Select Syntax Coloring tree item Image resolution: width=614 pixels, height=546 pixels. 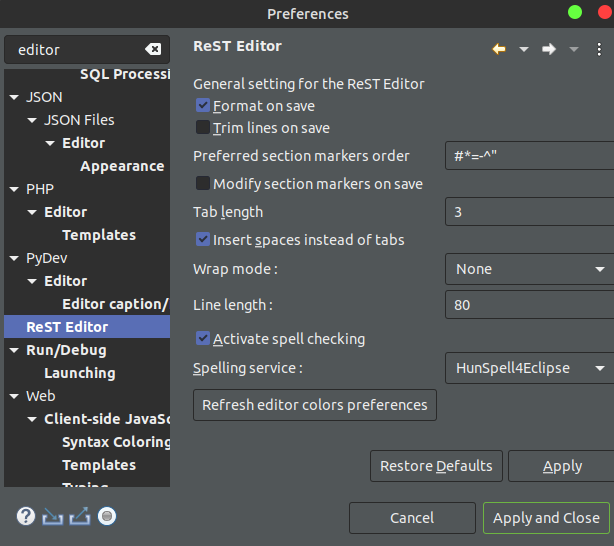coord(116,442)
